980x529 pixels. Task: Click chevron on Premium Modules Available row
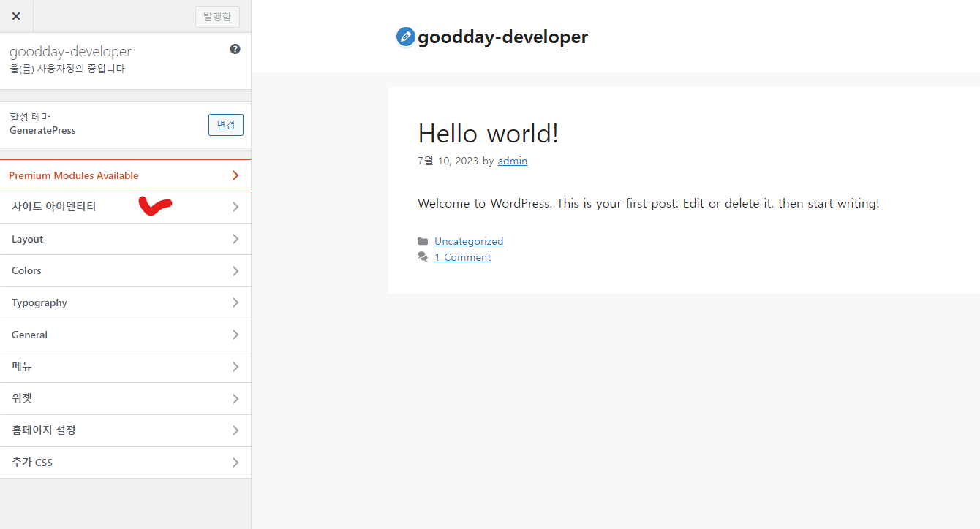pyautogui.click(x=235, y=175)
